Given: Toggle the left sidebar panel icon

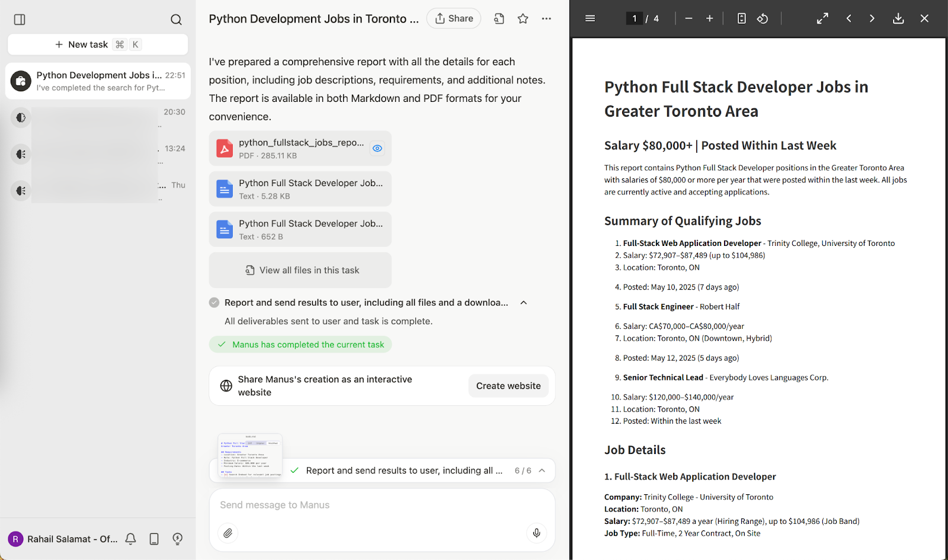Looking at the screenshot, I should pos(20,20).
